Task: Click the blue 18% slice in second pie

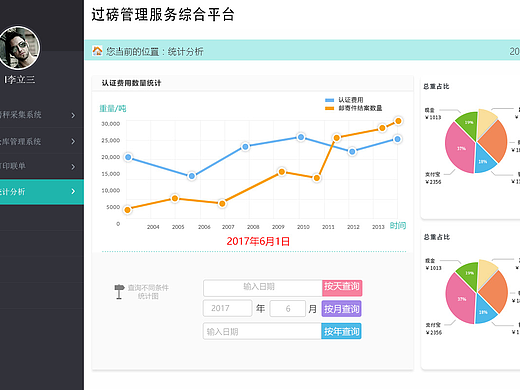Action: point(484,311)
